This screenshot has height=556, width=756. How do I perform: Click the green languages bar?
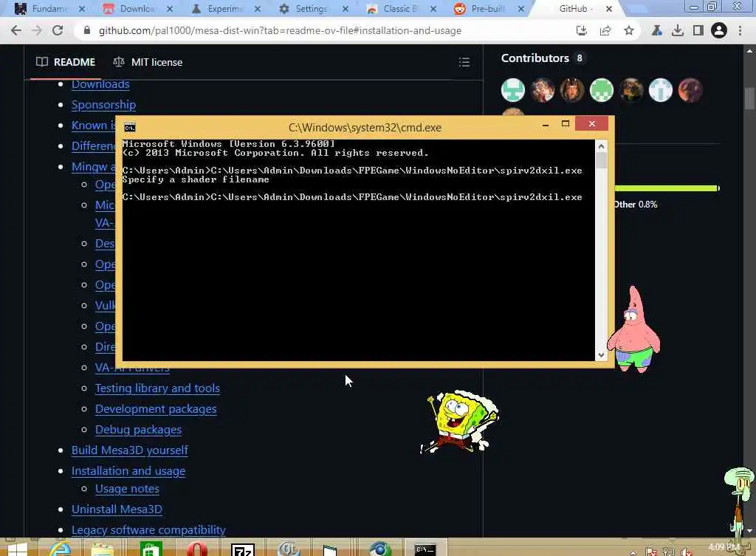pyautogui.click(x=667, y=188)
